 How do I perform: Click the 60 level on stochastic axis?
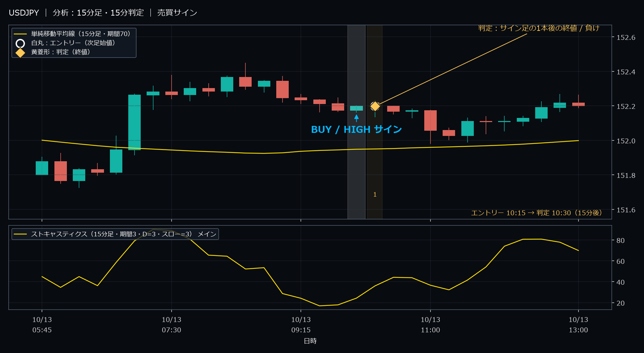click(620, 261)
